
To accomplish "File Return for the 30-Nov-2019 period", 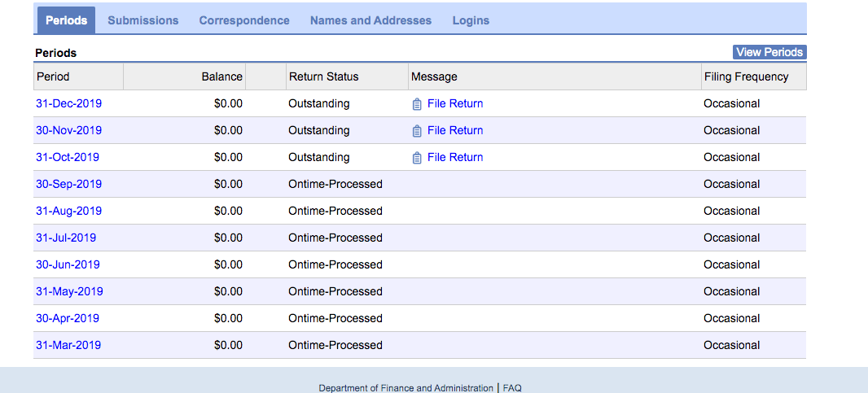I will coord(454,130).
